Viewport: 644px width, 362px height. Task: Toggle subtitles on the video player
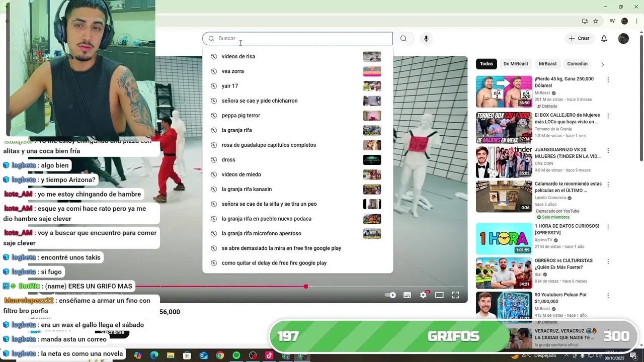(407, 295)
